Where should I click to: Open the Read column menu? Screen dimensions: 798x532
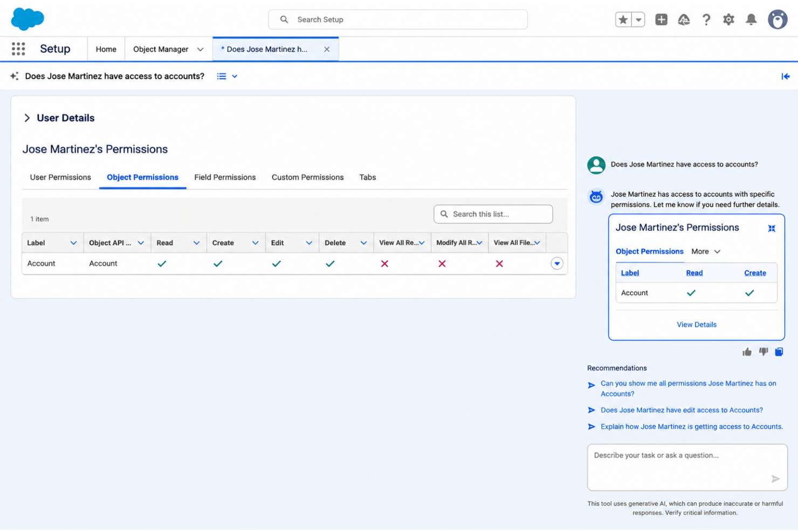tap(196, 243)
